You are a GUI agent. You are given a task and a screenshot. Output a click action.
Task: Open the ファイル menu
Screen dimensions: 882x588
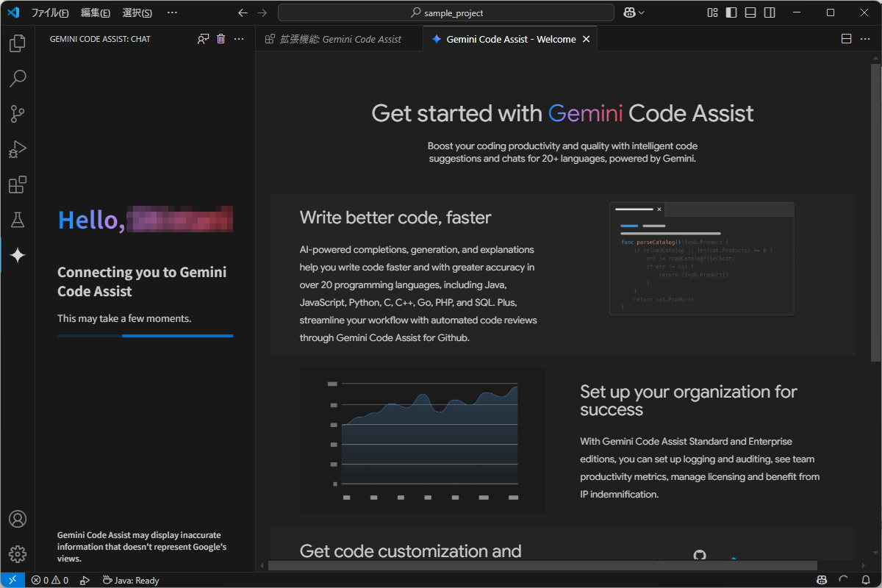click(x=49, y=12)
